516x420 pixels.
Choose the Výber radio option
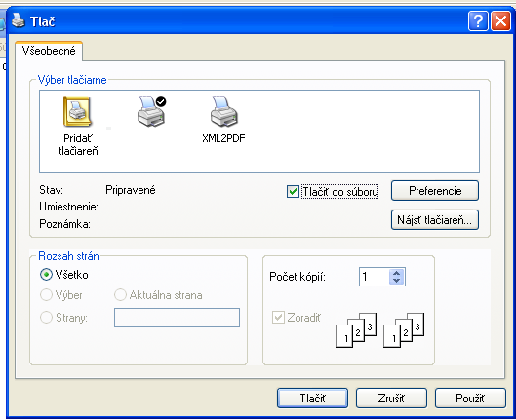(46, 295)
